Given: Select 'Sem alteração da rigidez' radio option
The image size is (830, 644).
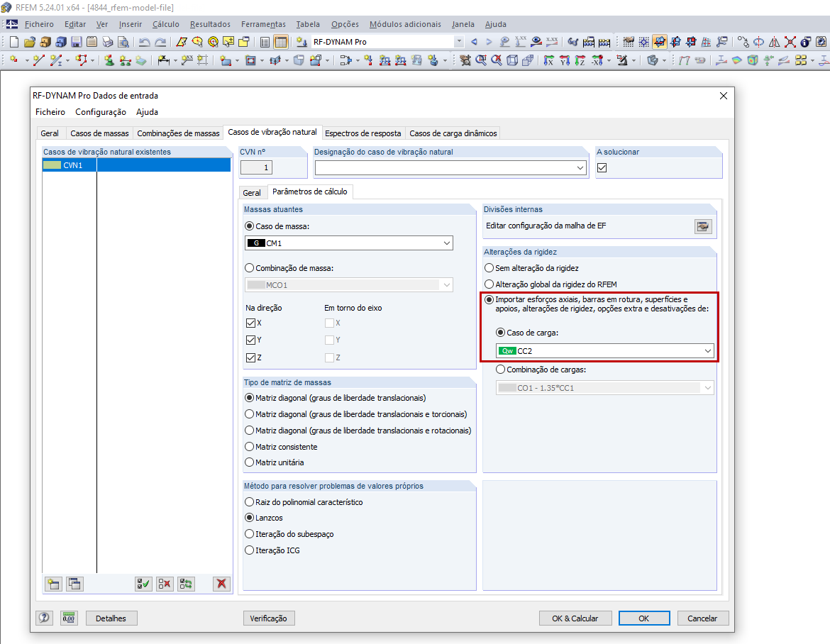Looking at the screenshot, I should (489, 268).
